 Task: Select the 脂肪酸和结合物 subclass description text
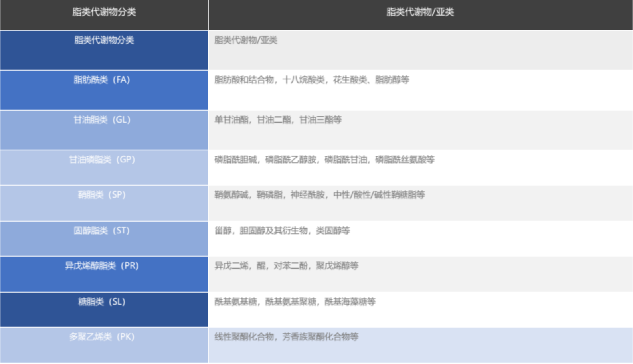tap(312, 80)
